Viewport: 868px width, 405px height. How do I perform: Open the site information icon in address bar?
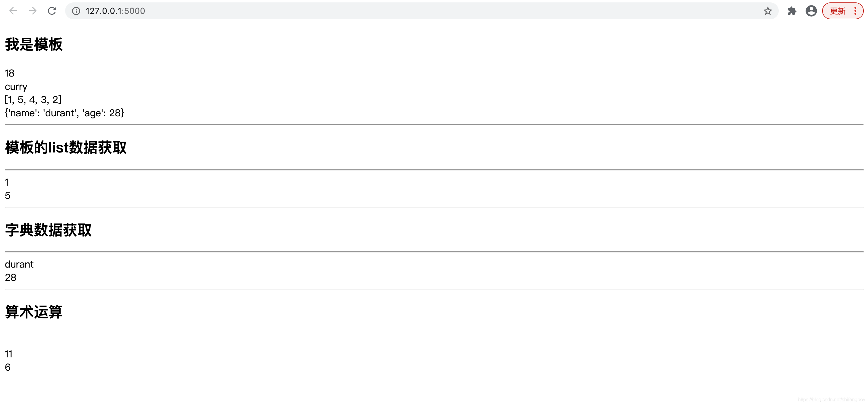pyautogui.click(x=76, y=11)
